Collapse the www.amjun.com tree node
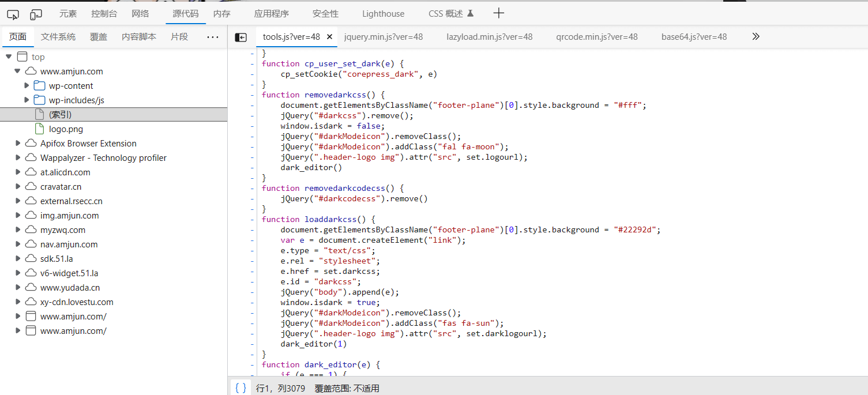The width and height of the screenshot is (868, 395). point(17,71)
